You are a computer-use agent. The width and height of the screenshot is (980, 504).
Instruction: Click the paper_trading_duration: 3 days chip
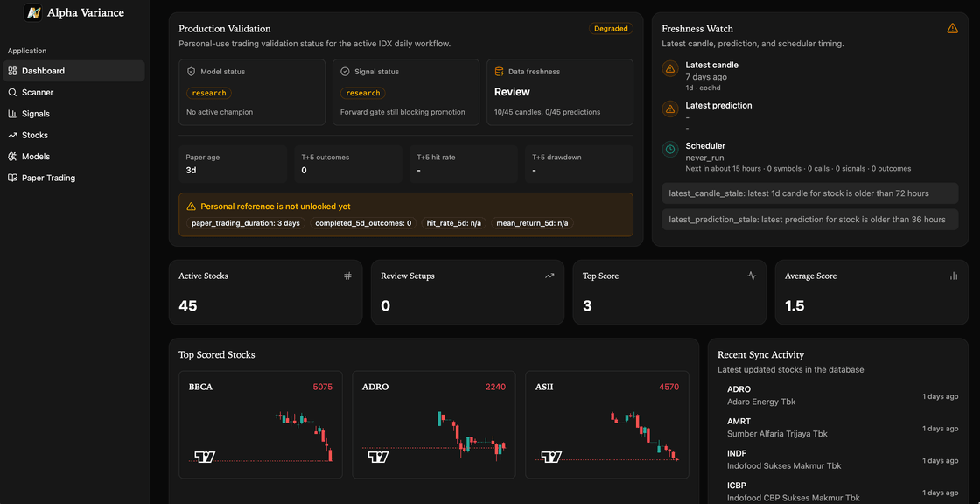coord(246,222)
